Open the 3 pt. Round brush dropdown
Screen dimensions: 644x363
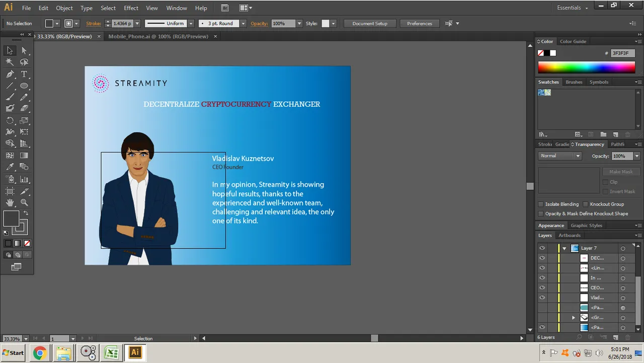243,24
